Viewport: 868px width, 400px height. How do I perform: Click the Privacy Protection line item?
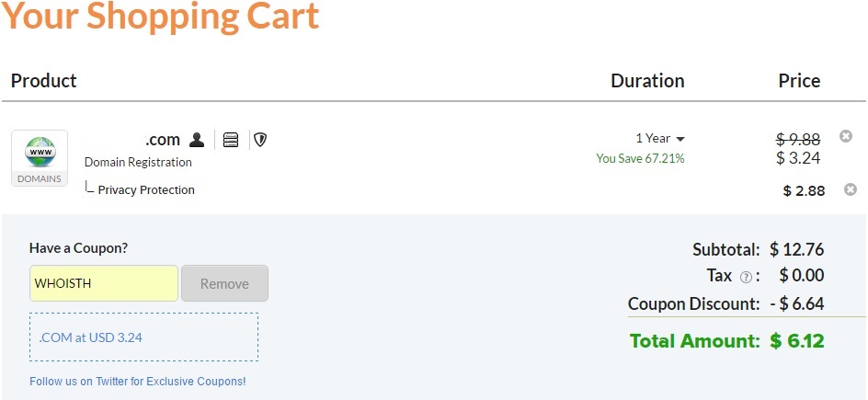click(x=146, y=190)
